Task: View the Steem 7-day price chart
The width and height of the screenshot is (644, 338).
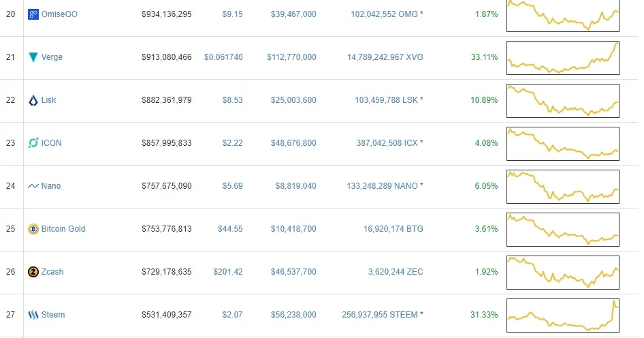Action: coord(563,316)
